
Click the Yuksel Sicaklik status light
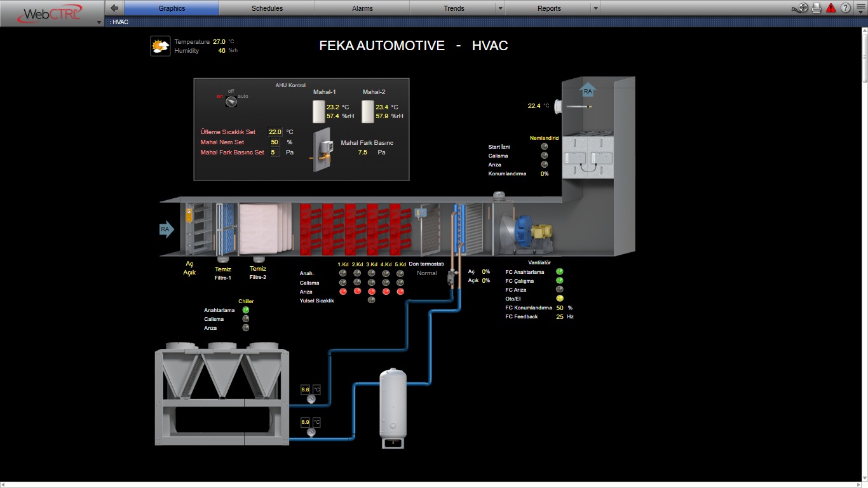pos(372,301)
